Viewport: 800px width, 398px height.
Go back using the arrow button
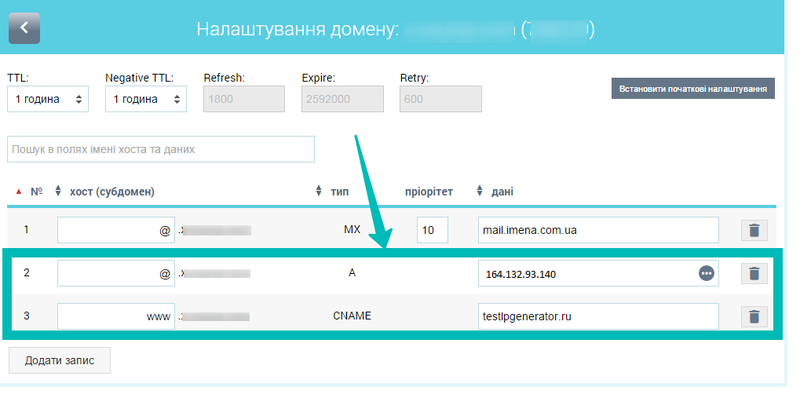point(24,28)
